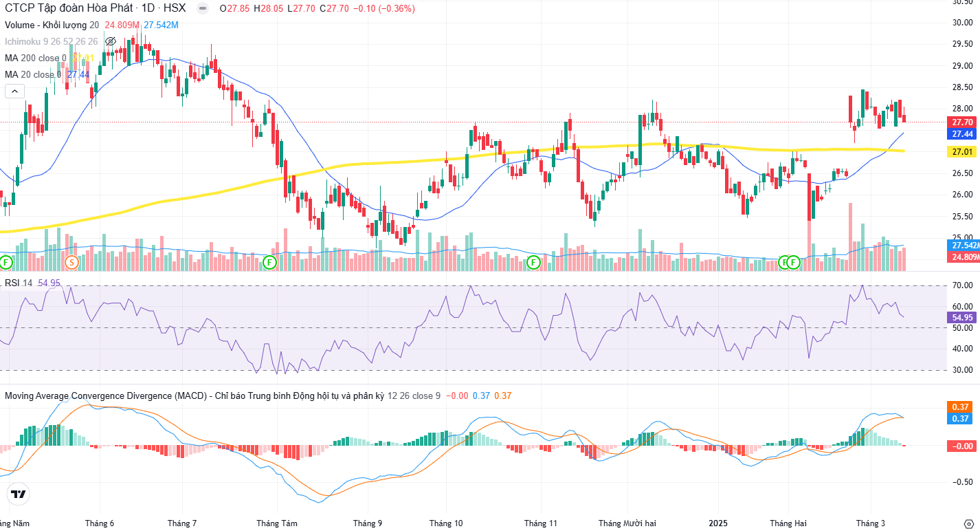Click the red −0.00 histogram axis label
The image size is (980, 531).
[x=962, y=446]
